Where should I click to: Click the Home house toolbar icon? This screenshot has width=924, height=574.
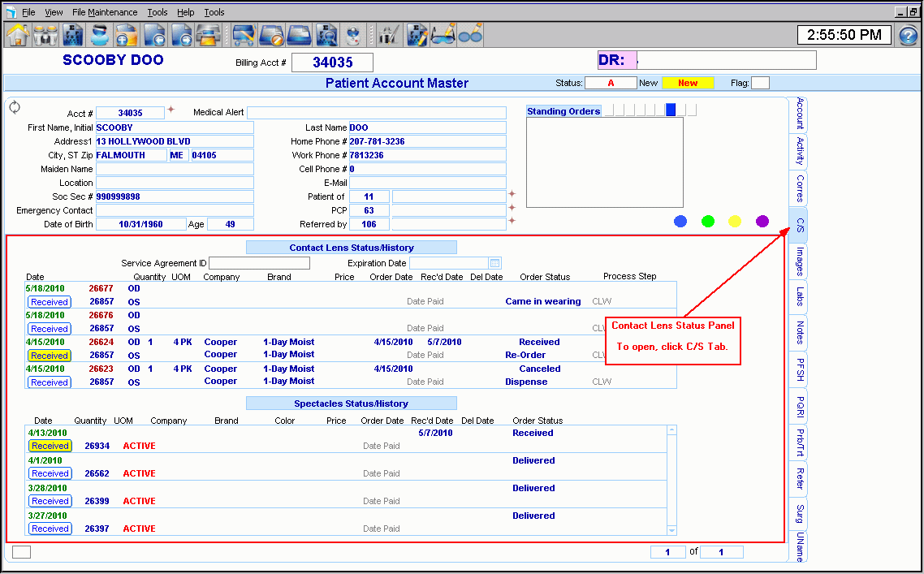pos(18,35)
